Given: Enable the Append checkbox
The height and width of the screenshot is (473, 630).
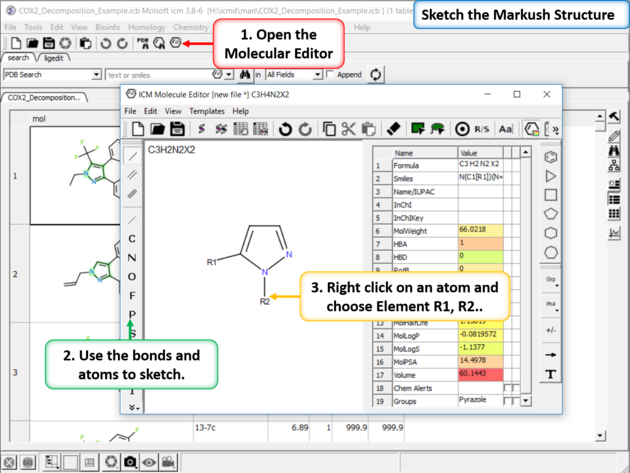Looking at the screenshot, I should [x=329, y=75].
